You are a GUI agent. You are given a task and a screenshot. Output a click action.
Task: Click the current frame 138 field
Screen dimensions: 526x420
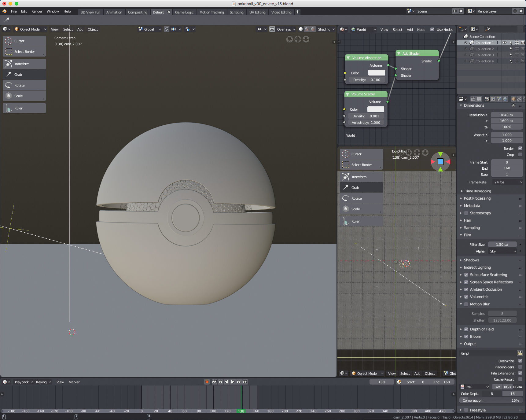coord(381,382)
